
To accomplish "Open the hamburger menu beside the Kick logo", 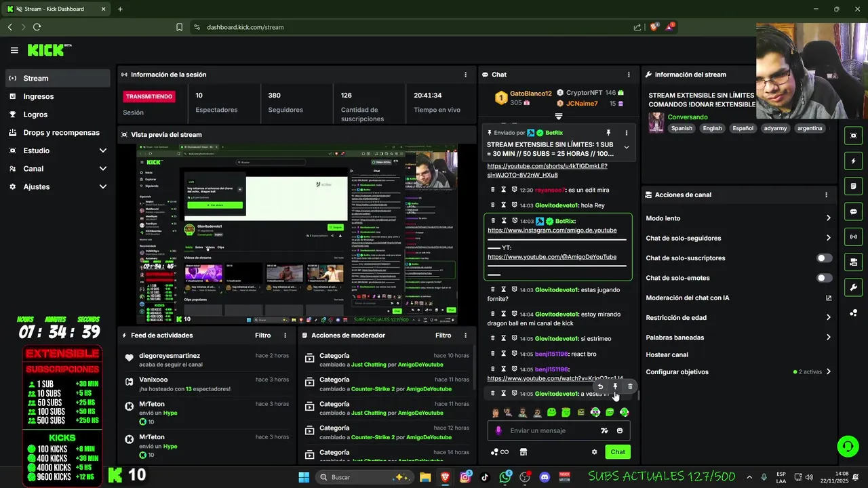I will click(14, 50).
